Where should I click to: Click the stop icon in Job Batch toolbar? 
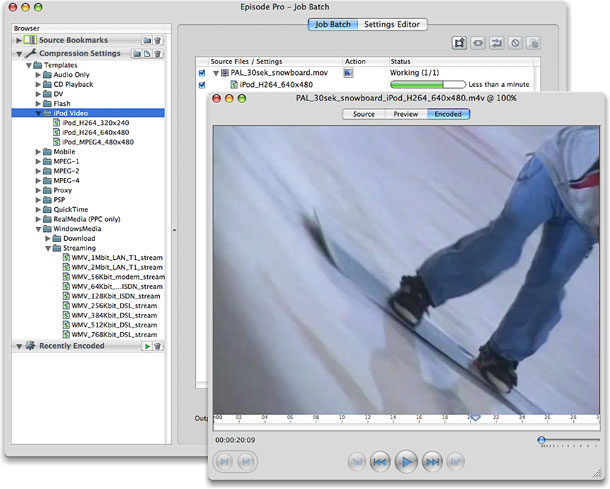point(515,43)
